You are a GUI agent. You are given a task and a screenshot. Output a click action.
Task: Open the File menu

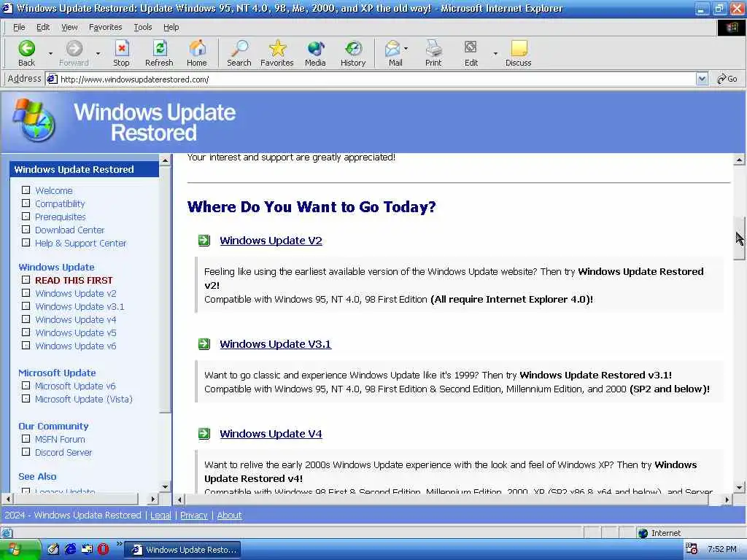[19, 27]
